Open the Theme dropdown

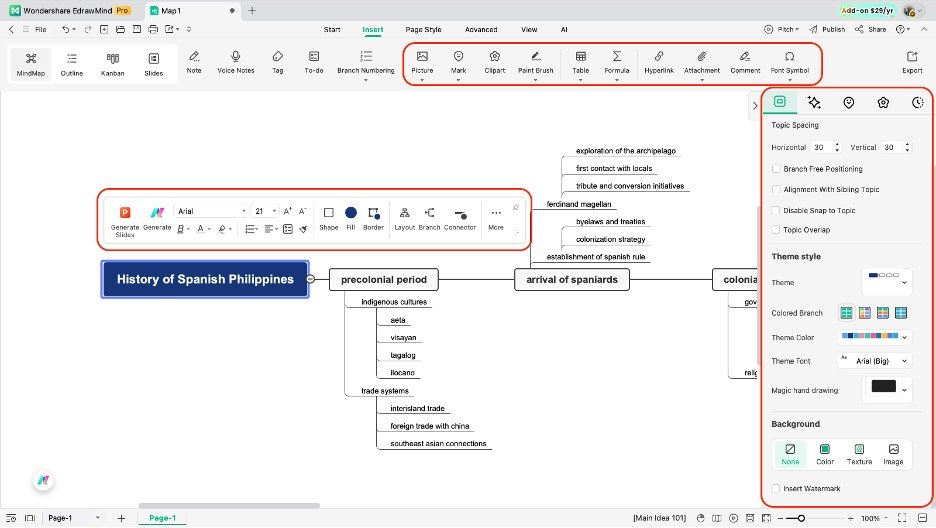click(x=887, y=282)
